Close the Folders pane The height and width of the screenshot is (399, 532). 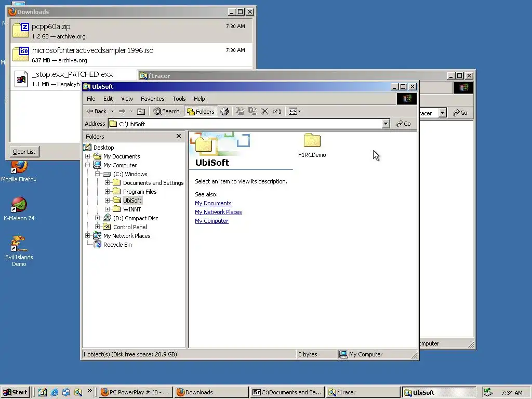tap(179, 136)
